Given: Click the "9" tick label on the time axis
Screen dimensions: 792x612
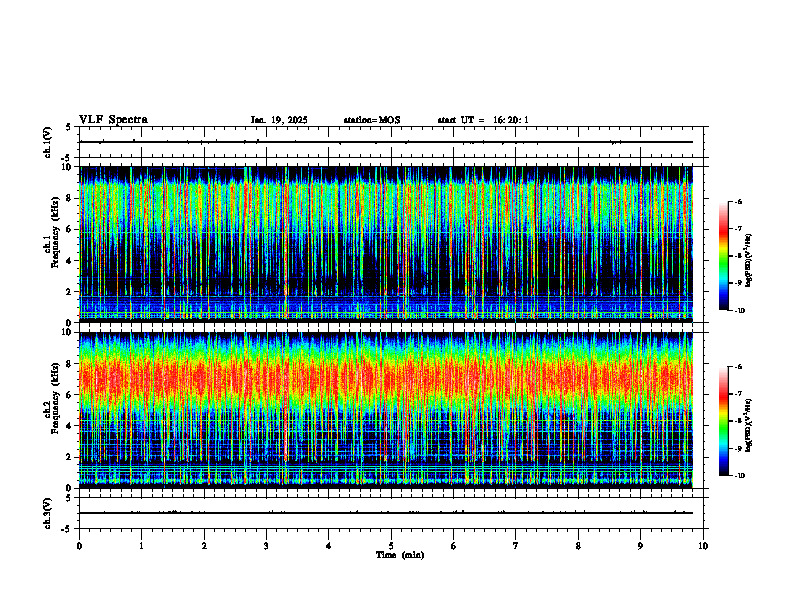Looking at the screenshot, I should click(x=640, y=546).
